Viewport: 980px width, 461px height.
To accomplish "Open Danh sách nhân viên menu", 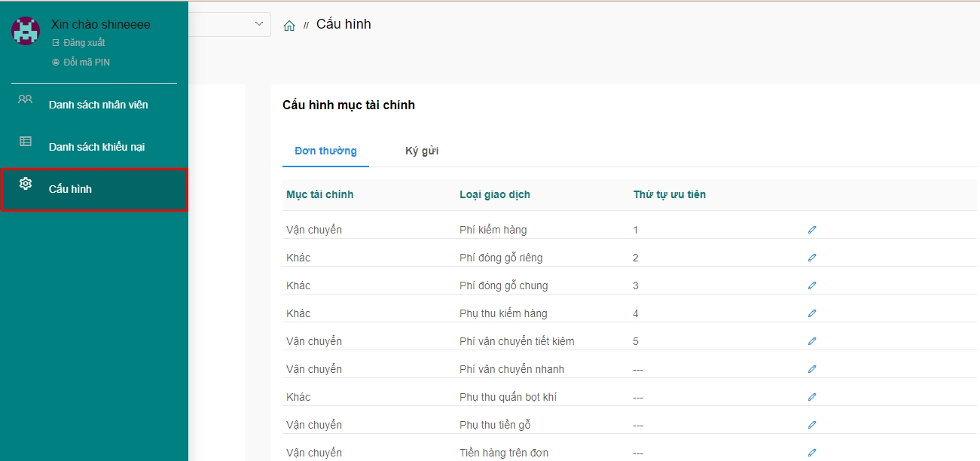I will click(x=98, y=105).
